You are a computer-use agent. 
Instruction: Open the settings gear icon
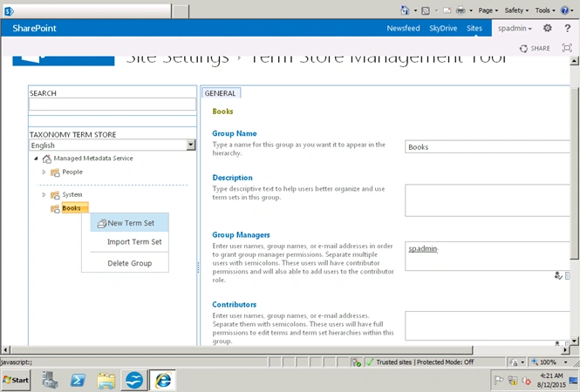(548, 28)
